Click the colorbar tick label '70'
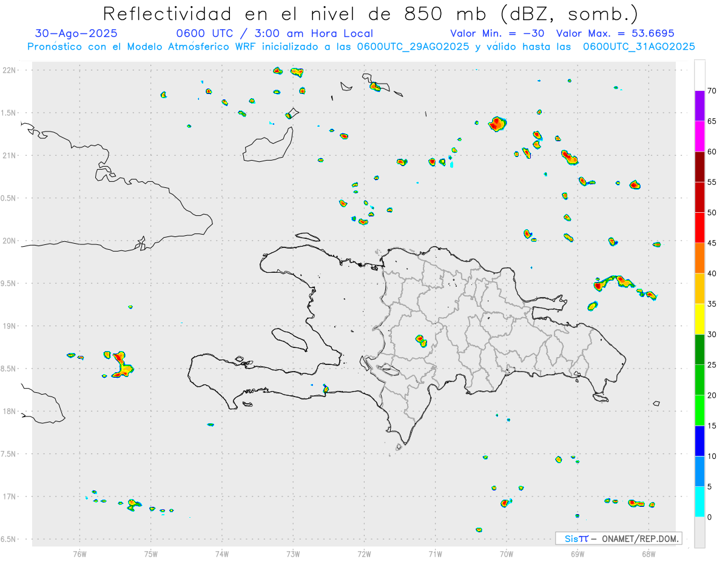This screenshot has width=728, height=562. (x=712, y=91)
